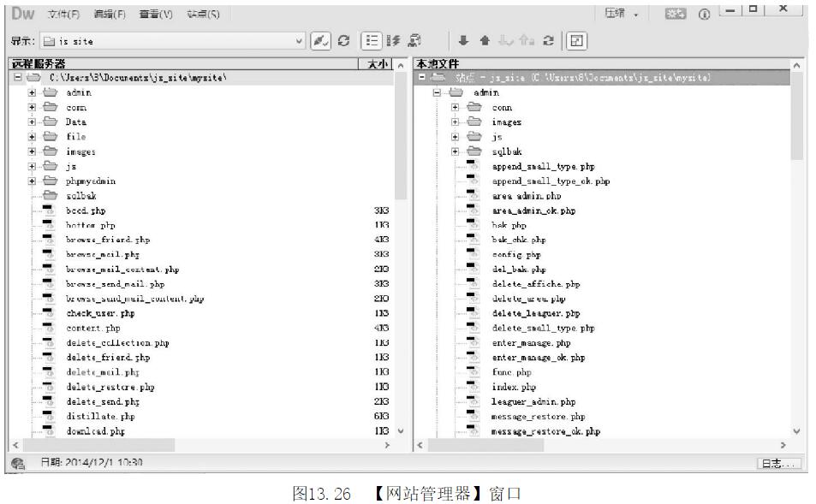Click the refresh icon in the toolbar
The width and height of the screenshot is (816, 504).
[344, 40]
